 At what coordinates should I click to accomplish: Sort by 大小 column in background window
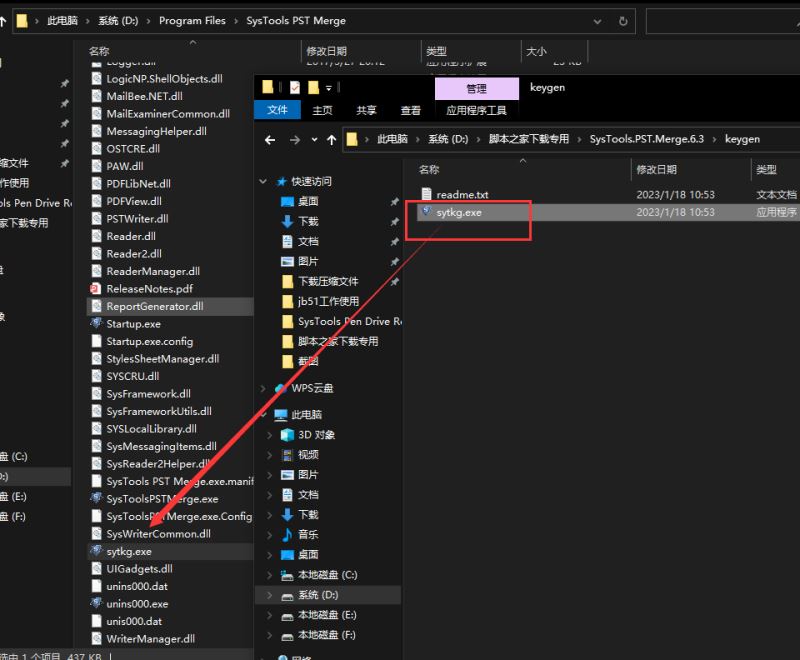(536, 51)
